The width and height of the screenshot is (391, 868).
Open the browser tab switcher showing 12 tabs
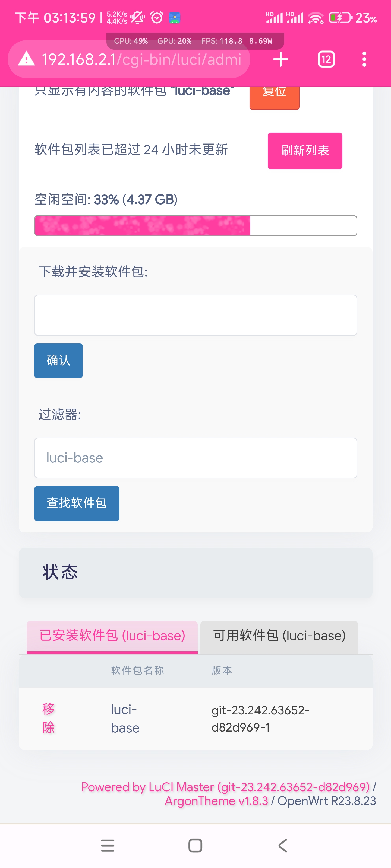tap(326, 59)
